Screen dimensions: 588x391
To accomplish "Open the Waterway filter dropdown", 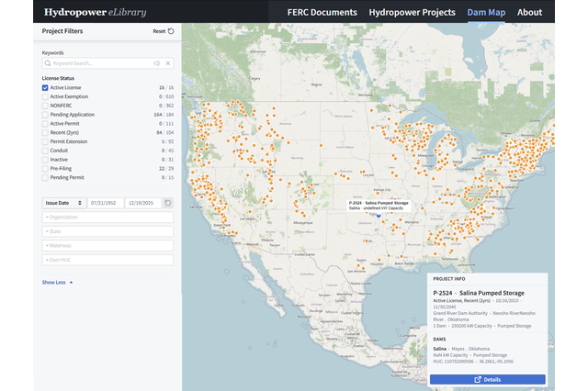I will (107, 246).
